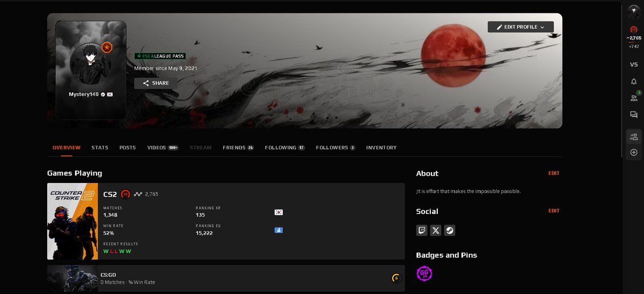Click the Korean flag next to Mystery140

tap(110, 94)
